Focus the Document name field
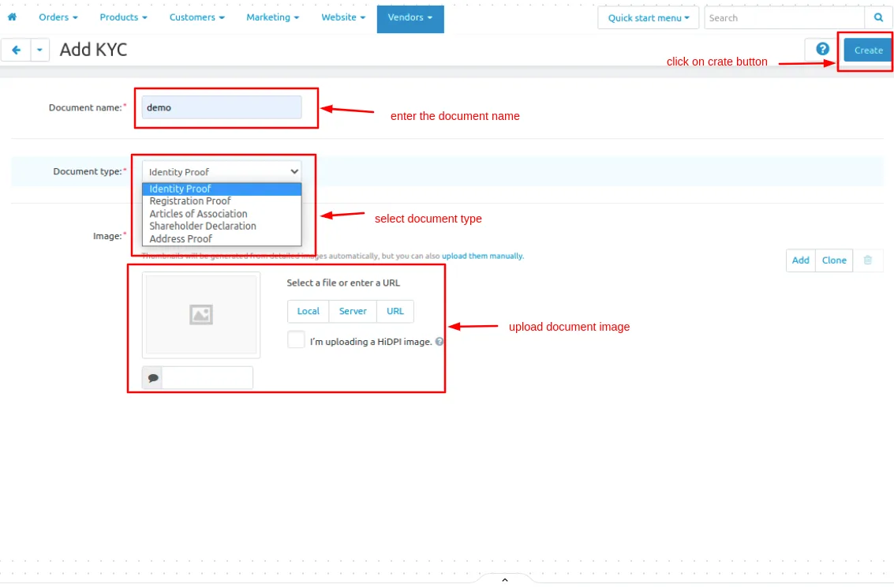The height and width of the screenshot is (588, 894). click(x=222, y=107)
